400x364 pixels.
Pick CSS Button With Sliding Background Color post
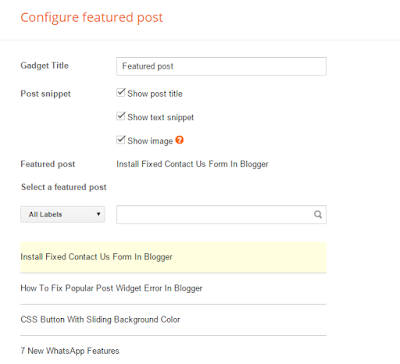pos(173,320)
